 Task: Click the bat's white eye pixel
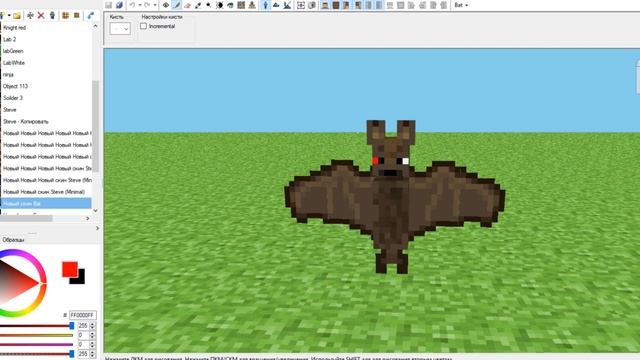pyautogui.click(x=405, y=161)
